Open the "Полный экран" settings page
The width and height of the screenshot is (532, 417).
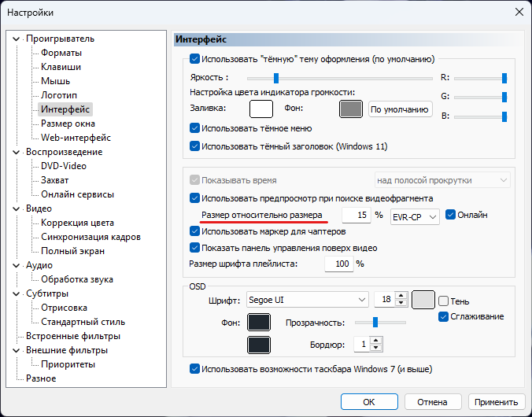[72, 251]
